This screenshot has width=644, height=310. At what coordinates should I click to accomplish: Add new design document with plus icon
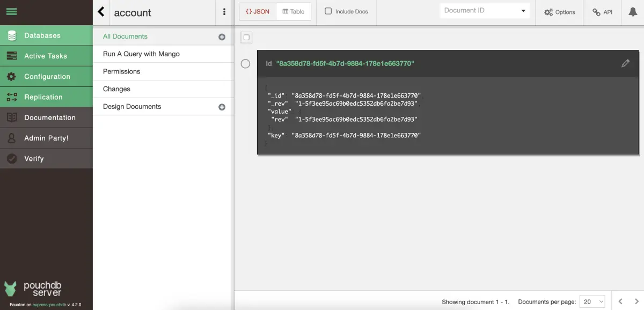[222, 107]
